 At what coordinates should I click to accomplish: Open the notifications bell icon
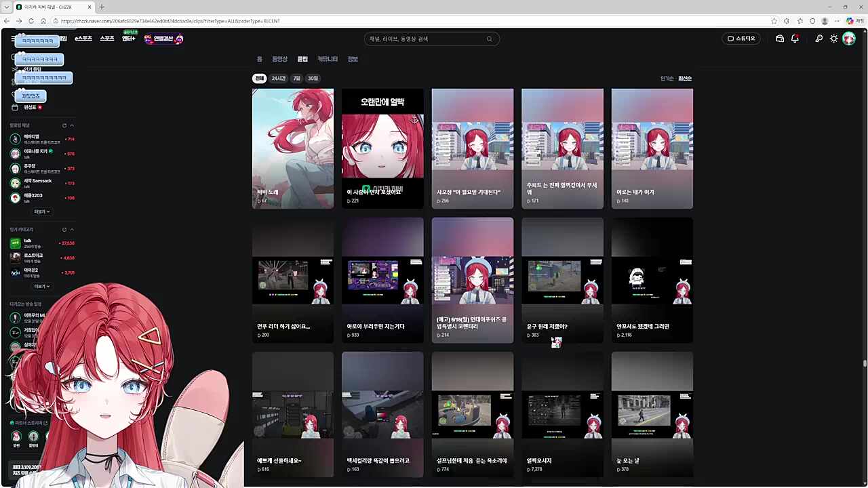(795, 39)
